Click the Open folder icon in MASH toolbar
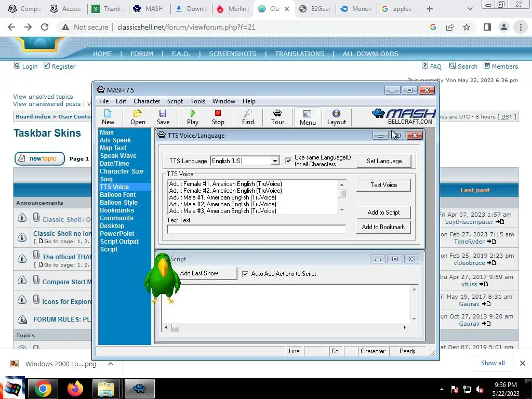The width and height of the screenshot is (532, 399). [x=138, y=117]
